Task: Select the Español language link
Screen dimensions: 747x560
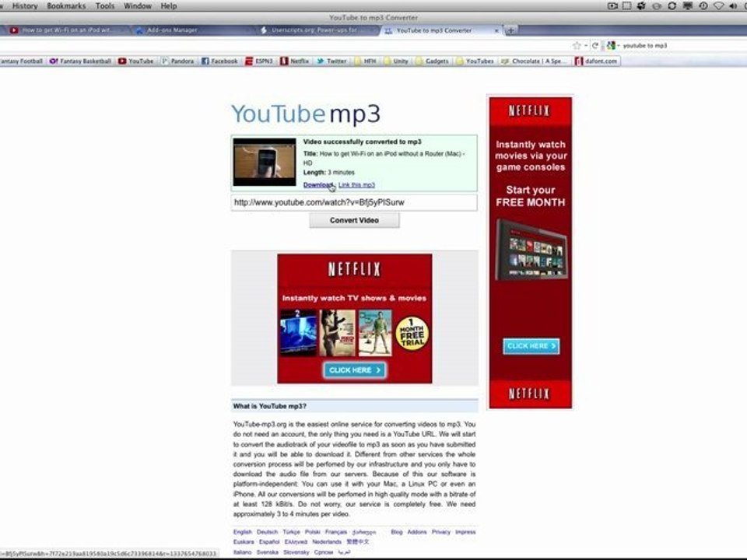Action: pos(269,542)
